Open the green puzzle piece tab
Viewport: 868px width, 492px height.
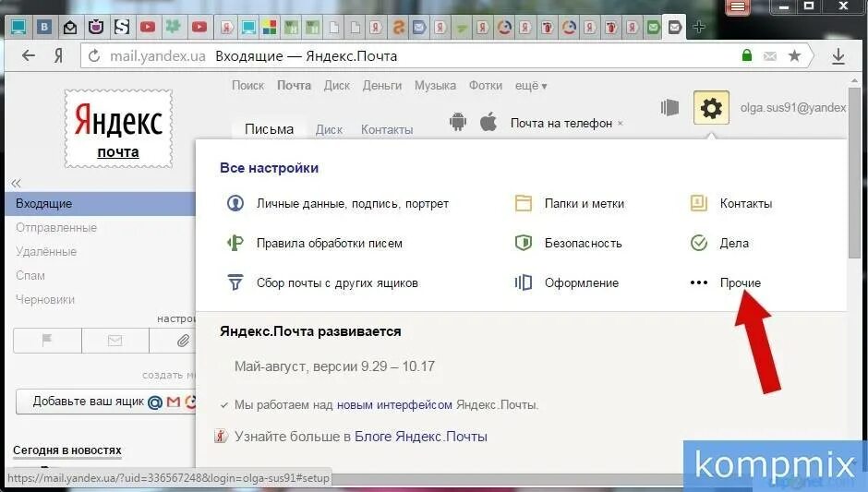174,27
